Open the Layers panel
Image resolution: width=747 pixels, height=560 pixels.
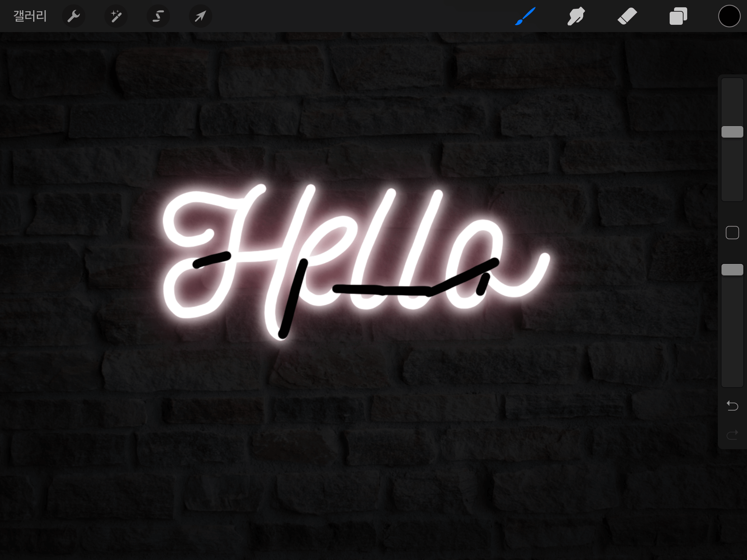coord(678,16)
